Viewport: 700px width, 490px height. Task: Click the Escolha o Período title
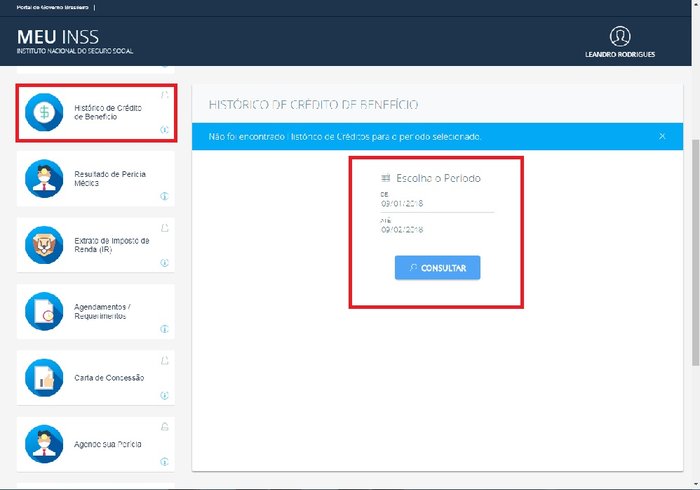pos(438,178)
